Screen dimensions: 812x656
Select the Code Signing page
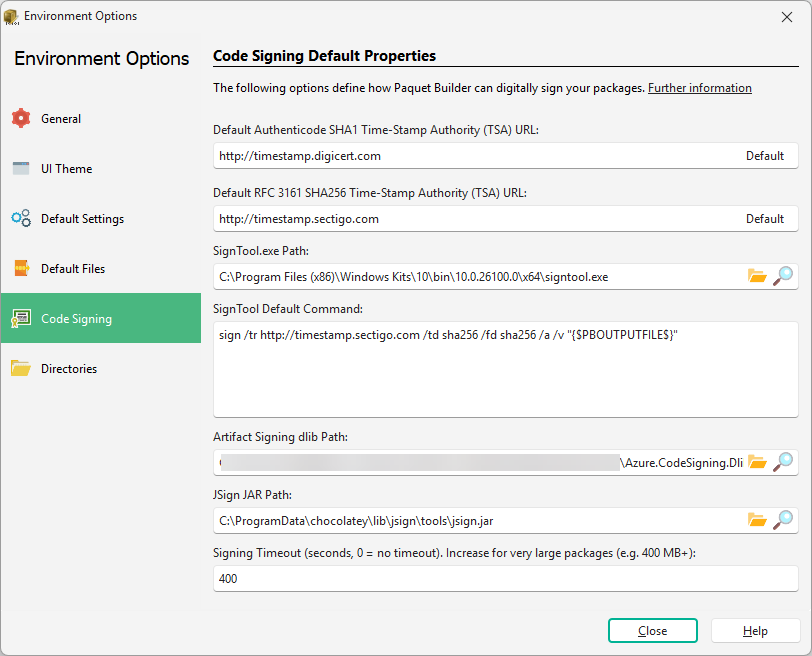[x=101, y=318]
